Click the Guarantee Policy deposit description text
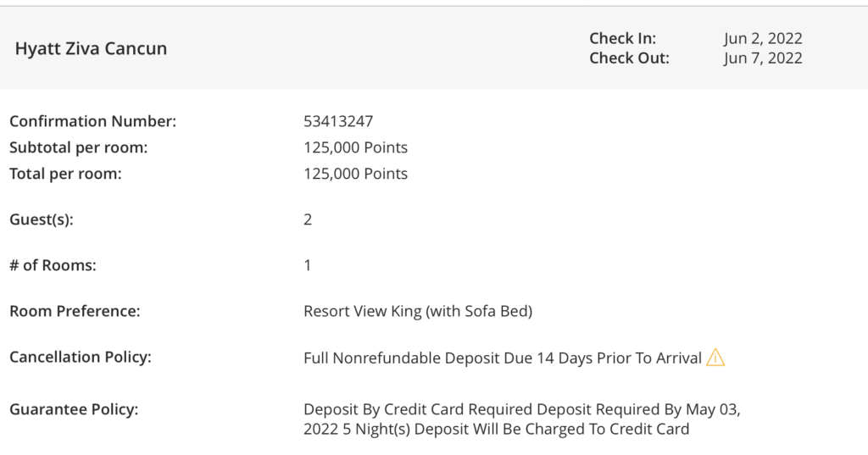Image resolution: width=868 pixels, height=455 pixels. point(522,419)
